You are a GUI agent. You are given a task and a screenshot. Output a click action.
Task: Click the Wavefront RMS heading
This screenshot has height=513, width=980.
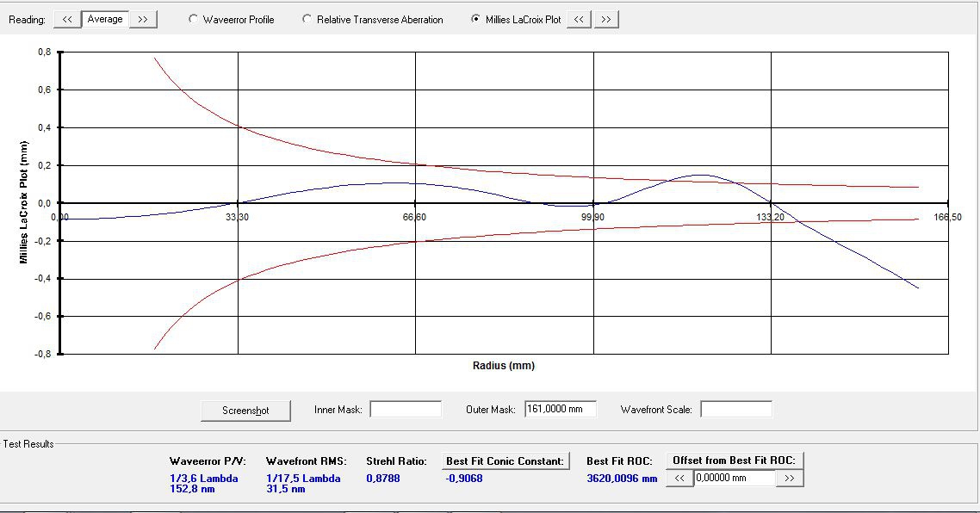[307, 461]
